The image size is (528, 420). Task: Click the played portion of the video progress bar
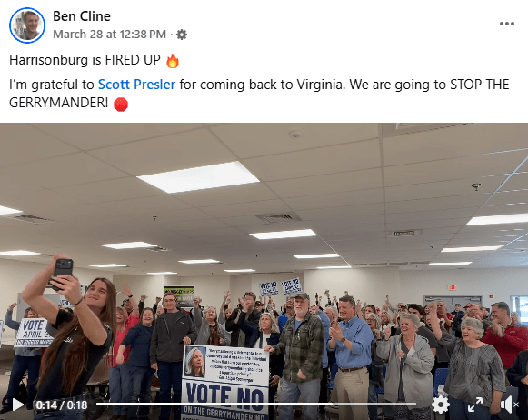point(214,404)
